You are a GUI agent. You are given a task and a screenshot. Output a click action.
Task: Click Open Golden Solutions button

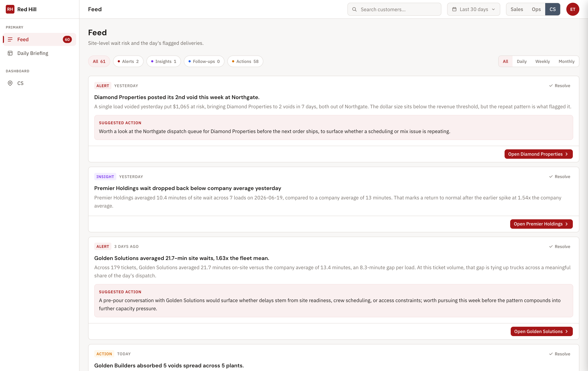pyautogui.click(x=541, y=331)
